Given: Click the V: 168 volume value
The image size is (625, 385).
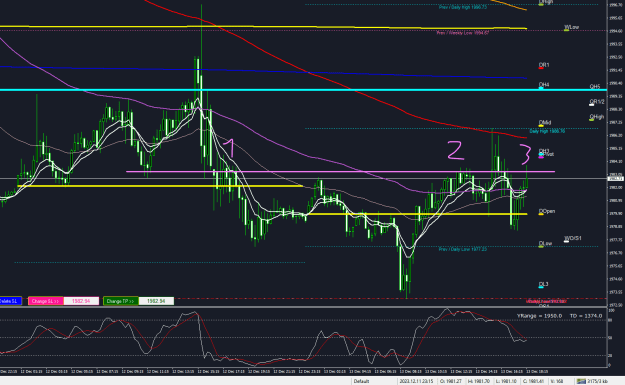Looking at the screenshot, I should tap(556, 381).
